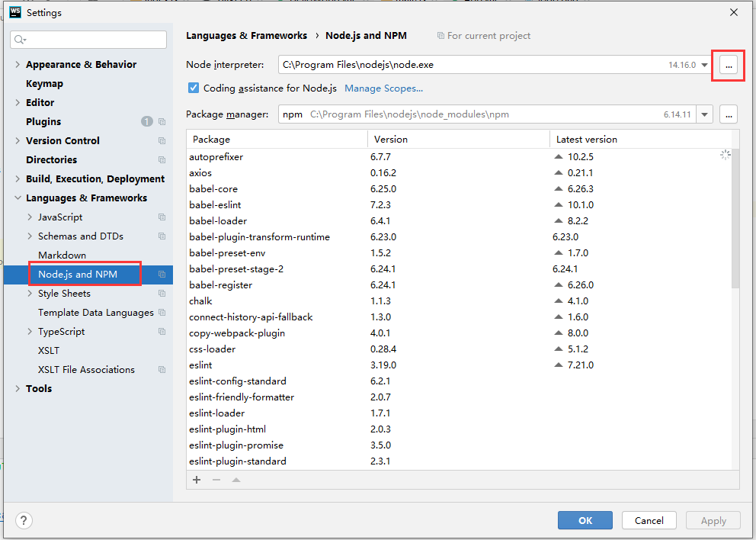Browse for a different Node interpreter path

[x=728, y=65]
